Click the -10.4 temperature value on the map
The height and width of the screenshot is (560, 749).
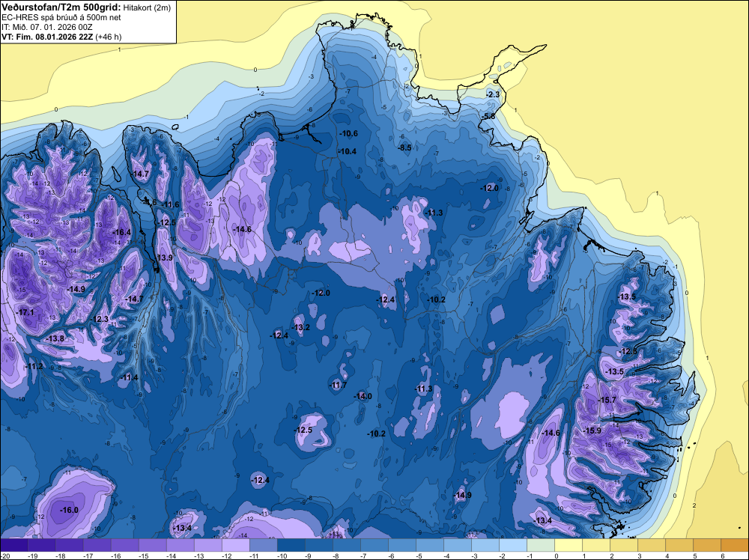pyautogui.click(x=348, y=151)
